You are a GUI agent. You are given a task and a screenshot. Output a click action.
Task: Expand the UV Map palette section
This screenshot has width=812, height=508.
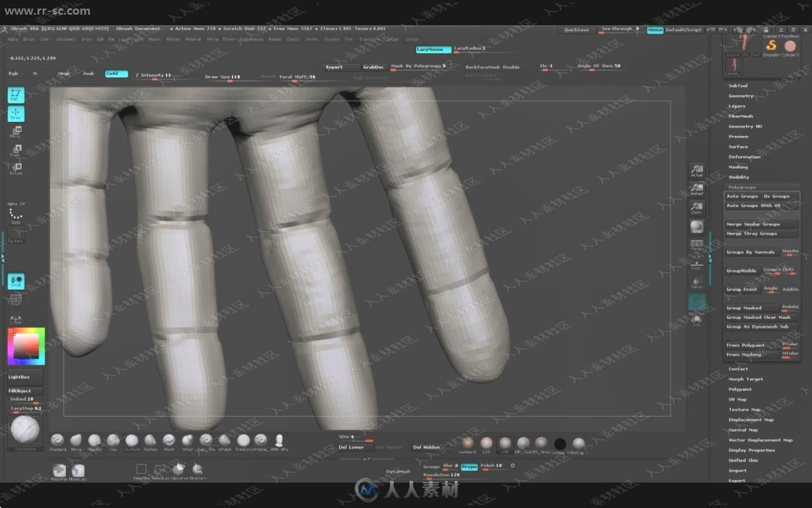point(737,400)
